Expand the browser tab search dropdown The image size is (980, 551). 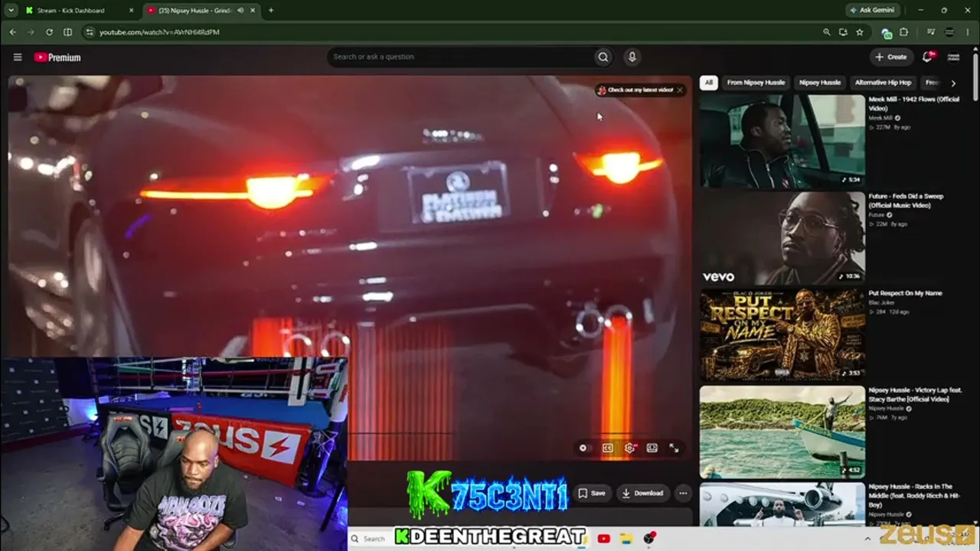pos(11,10)
